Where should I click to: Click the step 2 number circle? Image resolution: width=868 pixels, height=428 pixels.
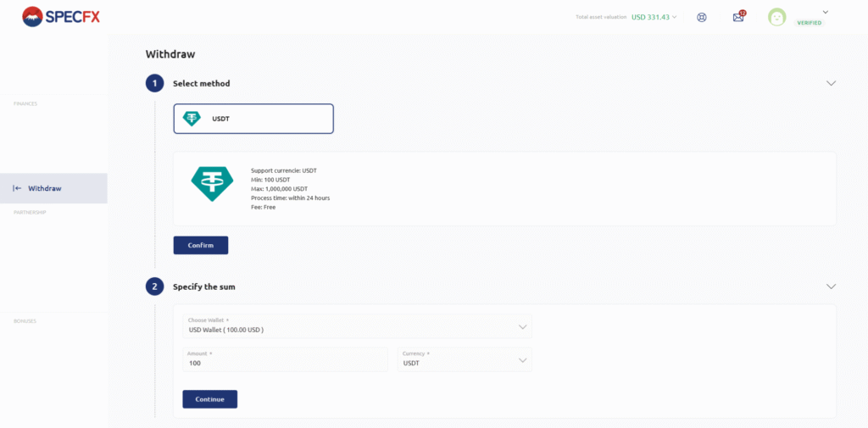pyautogui.click(x=154, y=286)
